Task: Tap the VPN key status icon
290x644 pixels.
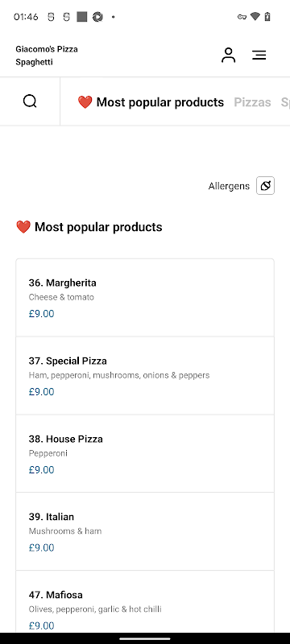Action: pyautogui.click(x=242, y=17)
